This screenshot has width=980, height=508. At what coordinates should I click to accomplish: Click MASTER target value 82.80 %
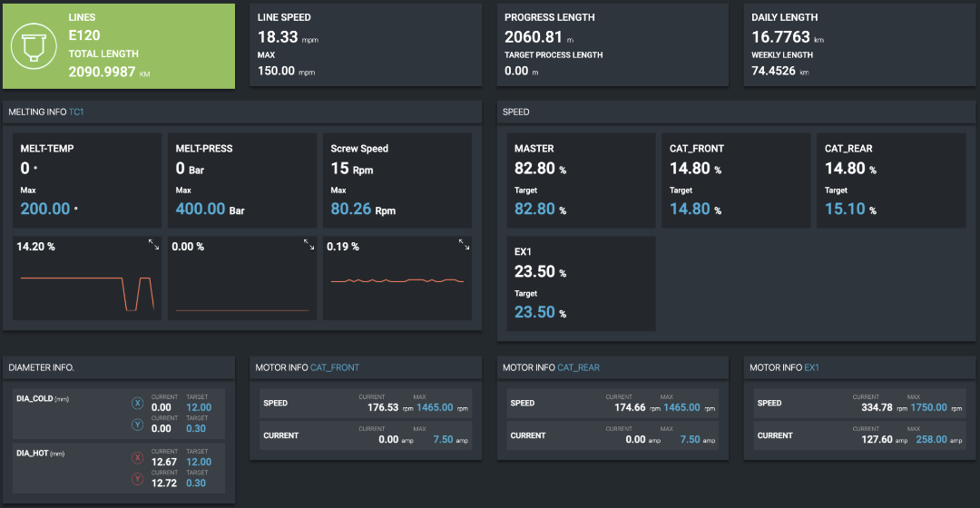point(541,209)
